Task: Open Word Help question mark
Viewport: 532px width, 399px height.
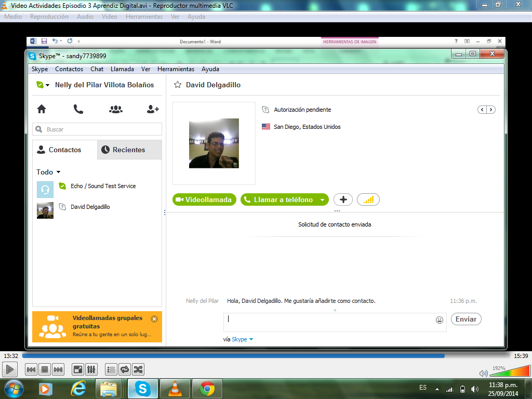Action: coord(456,41)
